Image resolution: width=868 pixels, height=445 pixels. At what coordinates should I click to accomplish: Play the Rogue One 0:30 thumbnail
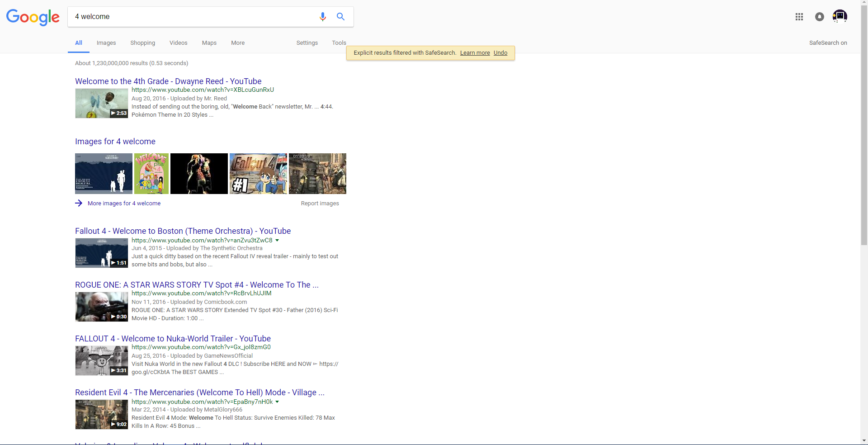tap(102, 307)
